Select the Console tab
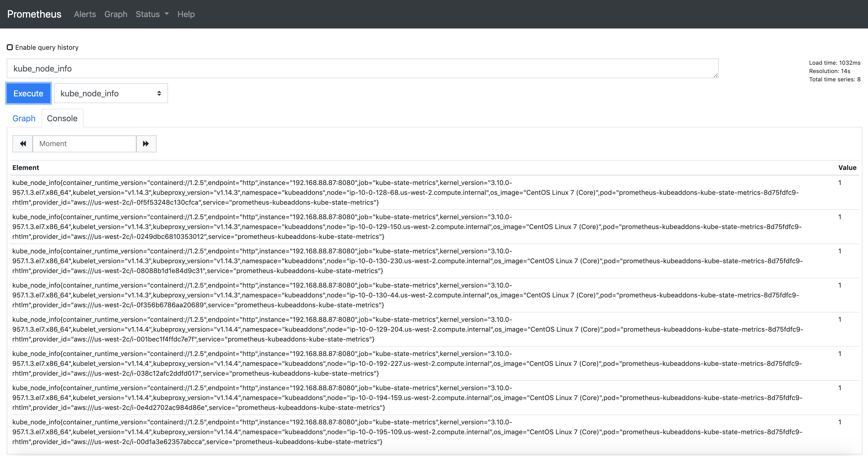 [x=62, y=118]
